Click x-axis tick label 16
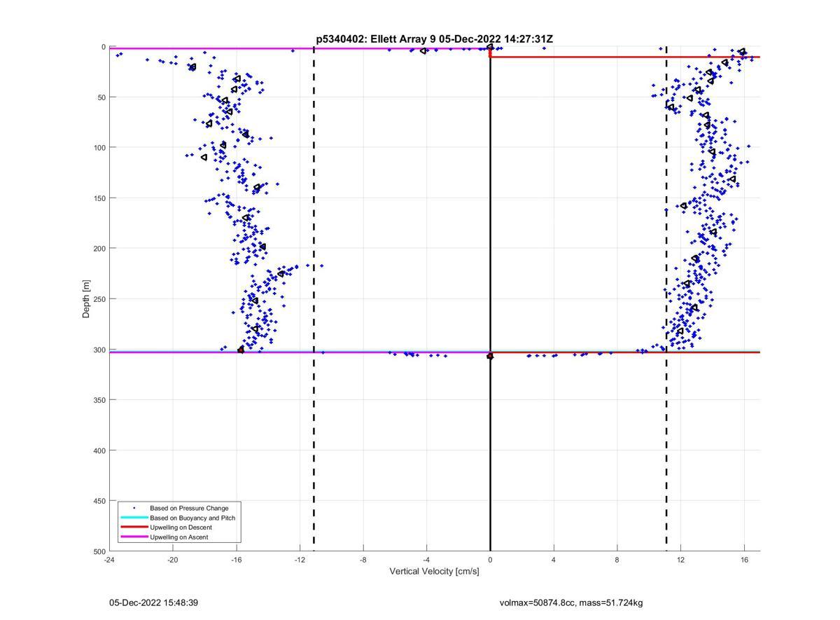Image resolution: width=840 pixels, height=620 pixels. (745, 560)
